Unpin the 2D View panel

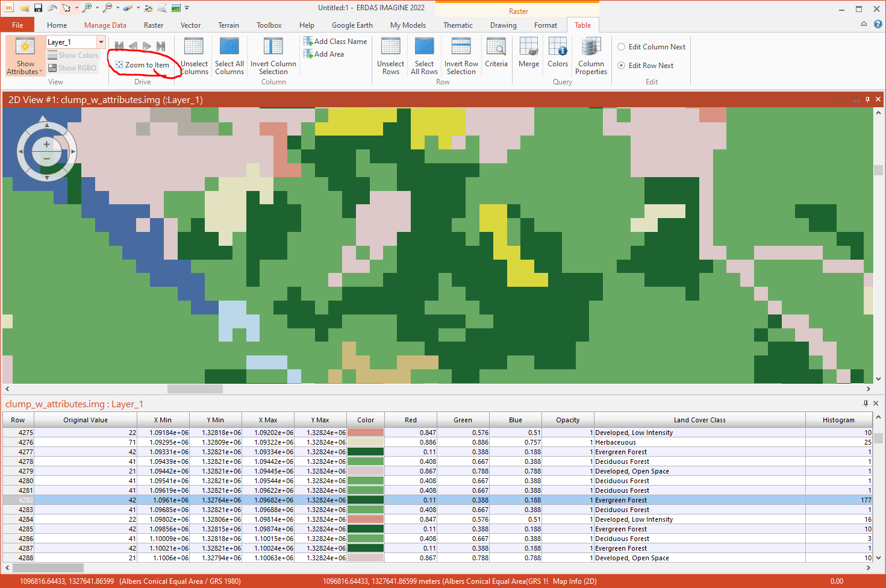867,99
